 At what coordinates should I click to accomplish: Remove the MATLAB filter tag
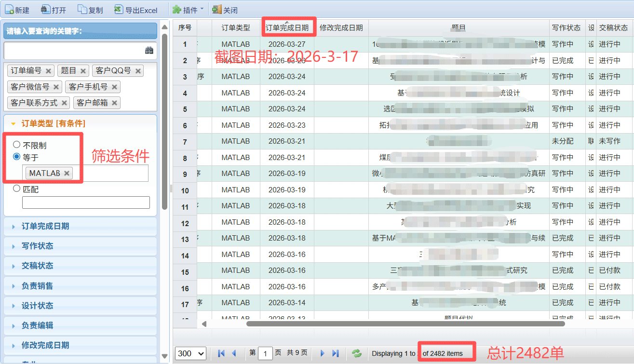67,173
